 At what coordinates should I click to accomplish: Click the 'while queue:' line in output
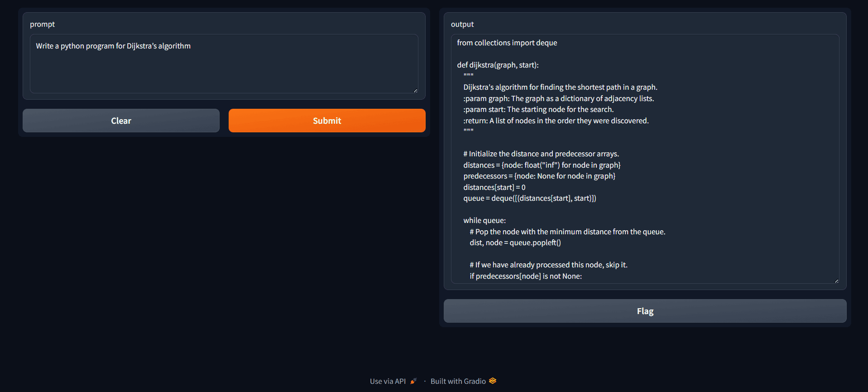click(484, 221)
